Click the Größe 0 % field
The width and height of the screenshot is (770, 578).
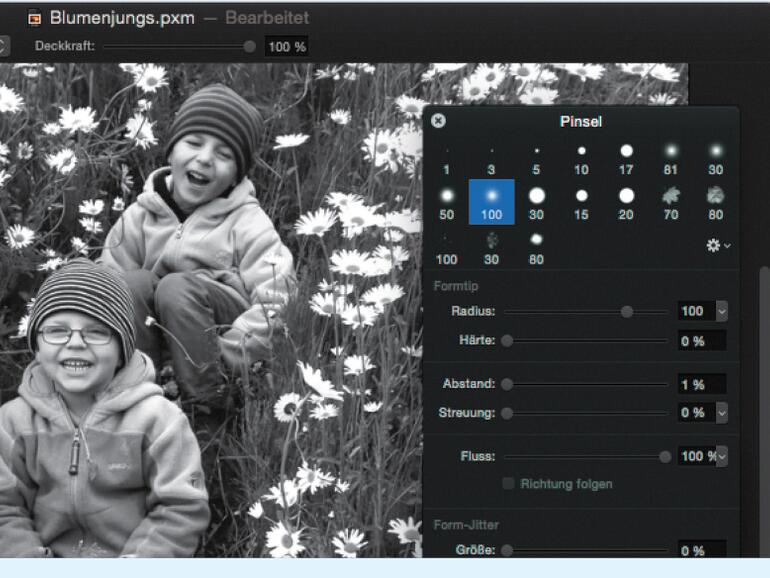coord(702,550)
